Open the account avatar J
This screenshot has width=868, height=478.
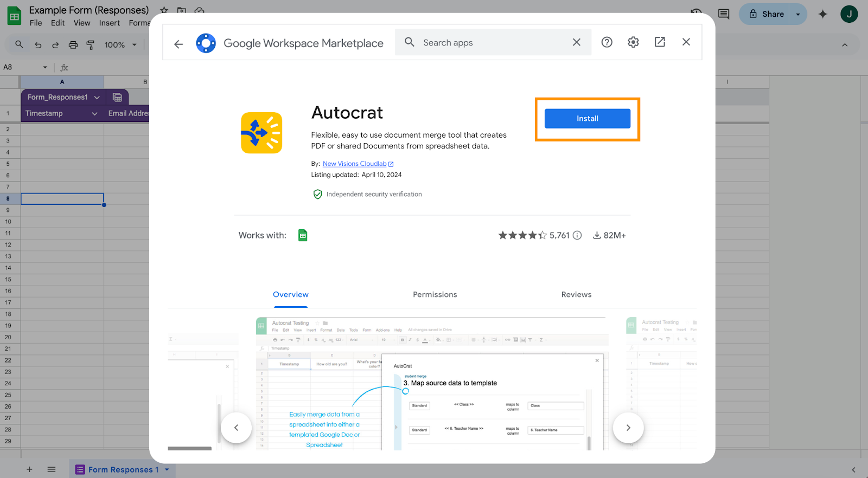(849, 14)
